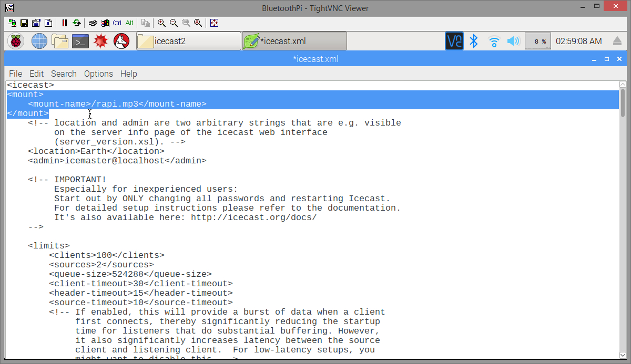This screenshot has height=364, width=631.
Task: Launch the web browser globe icon
Action: point(39,41)
